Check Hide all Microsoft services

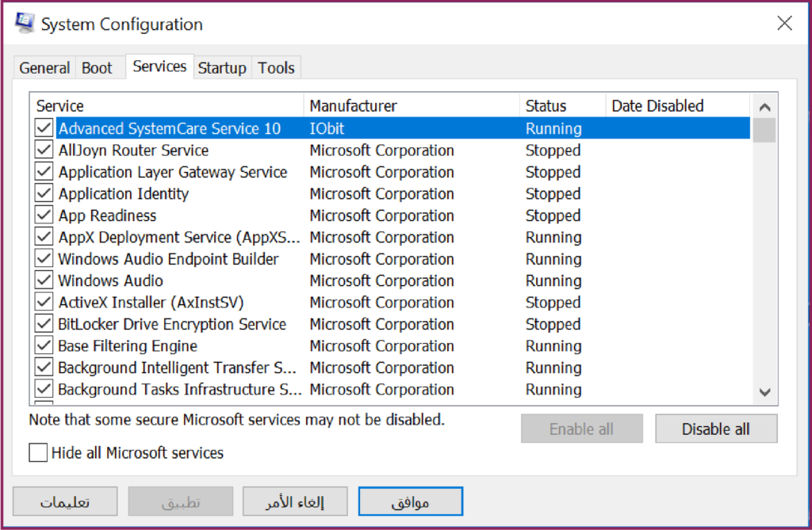[38, 452]
